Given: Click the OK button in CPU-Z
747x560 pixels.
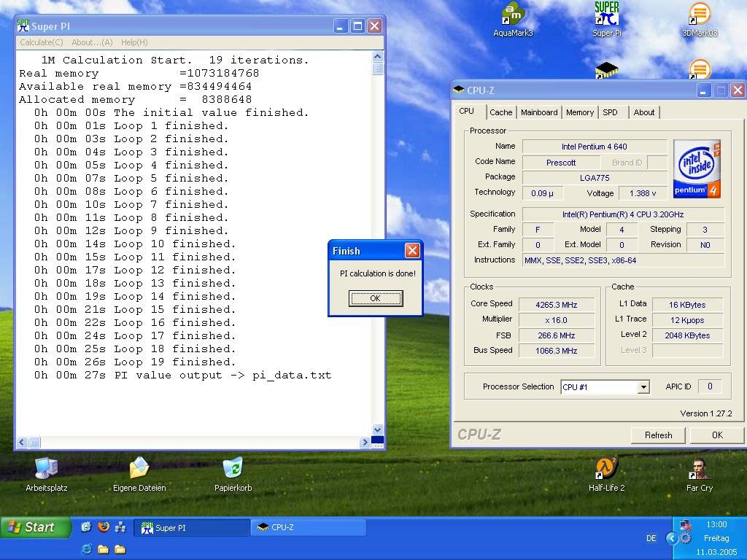Looking at the screenshot, I should point(718,435).
